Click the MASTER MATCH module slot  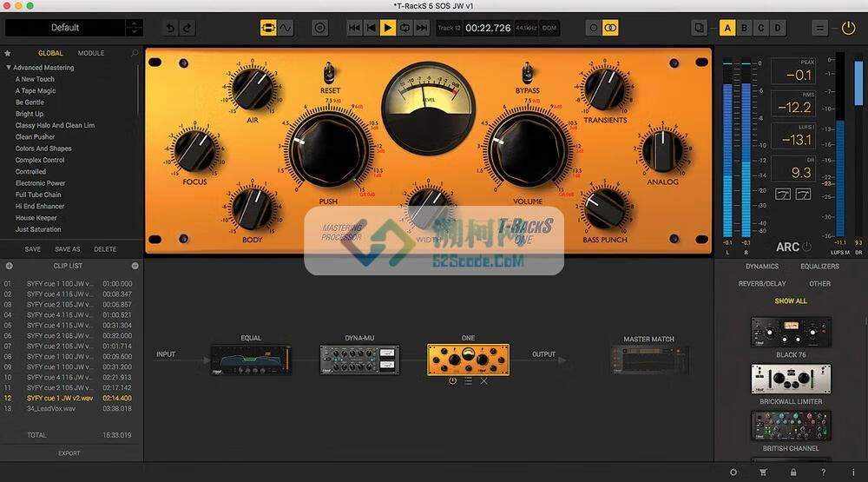(648, 360)
